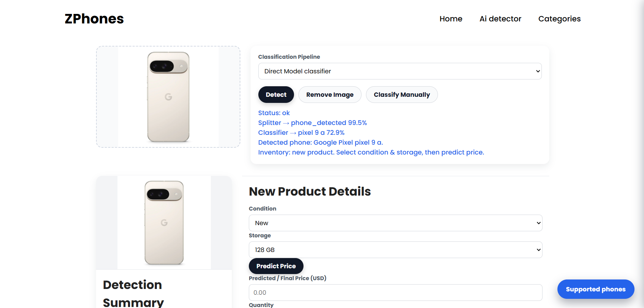The height and width of the screenshot is (308, 644).
Task: Click the pixel 9 a classifier result
Action: pyautogui.click(x=301, y=132)
